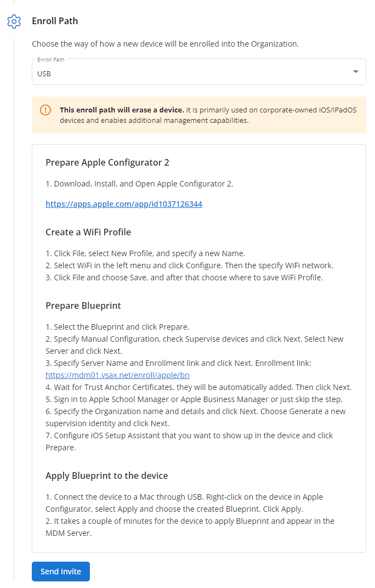Select the Create a WiFi Profile heading
The height and width of the screenshot is (588, 375).
coord(88,232)
